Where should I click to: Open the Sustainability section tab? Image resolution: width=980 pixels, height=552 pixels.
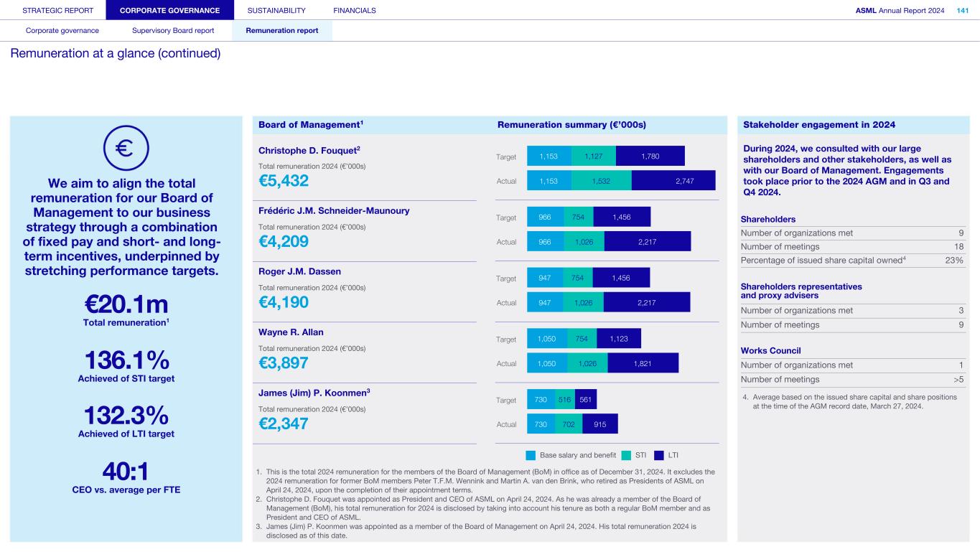276,10
